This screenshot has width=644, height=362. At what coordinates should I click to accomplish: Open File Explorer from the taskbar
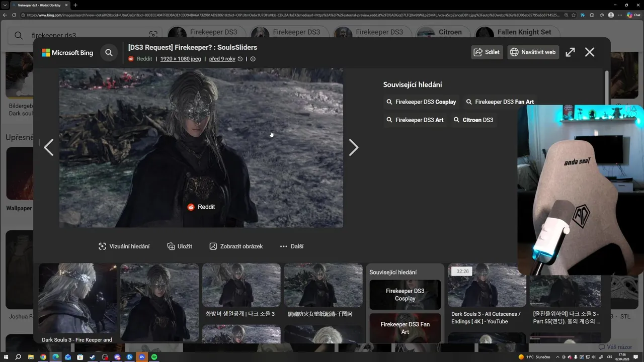pyautogui.click(x=31, y=357)
